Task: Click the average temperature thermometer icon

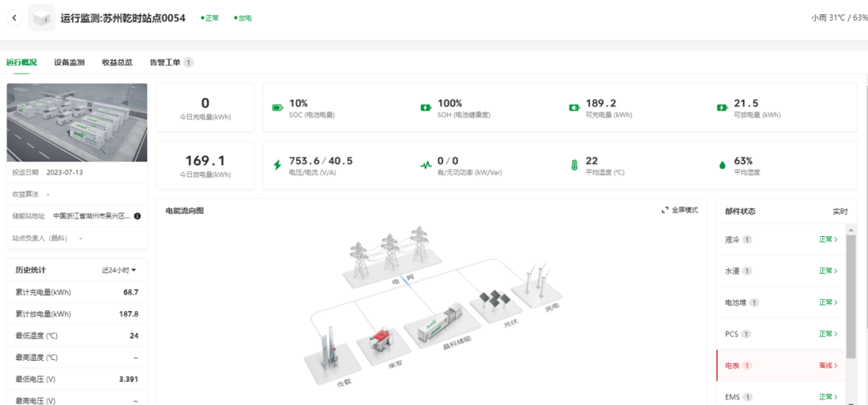Action: (574, 166)
